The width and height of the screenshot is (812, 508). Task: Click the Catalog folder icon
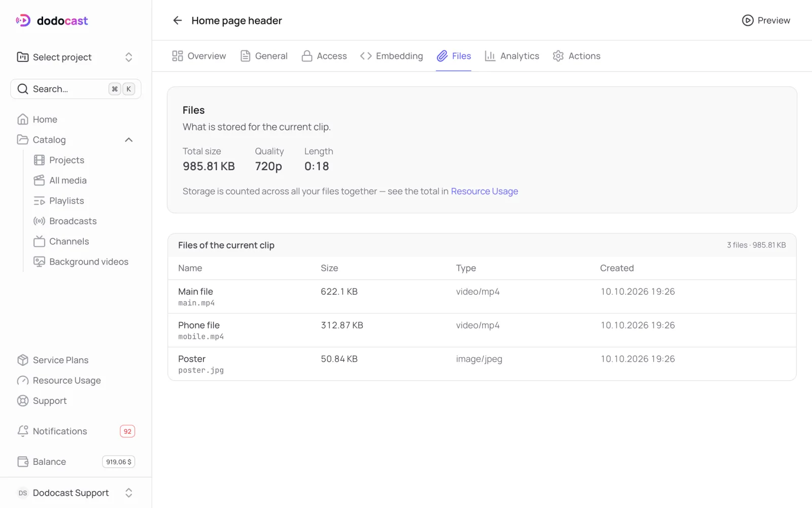(x=23, y=140)
